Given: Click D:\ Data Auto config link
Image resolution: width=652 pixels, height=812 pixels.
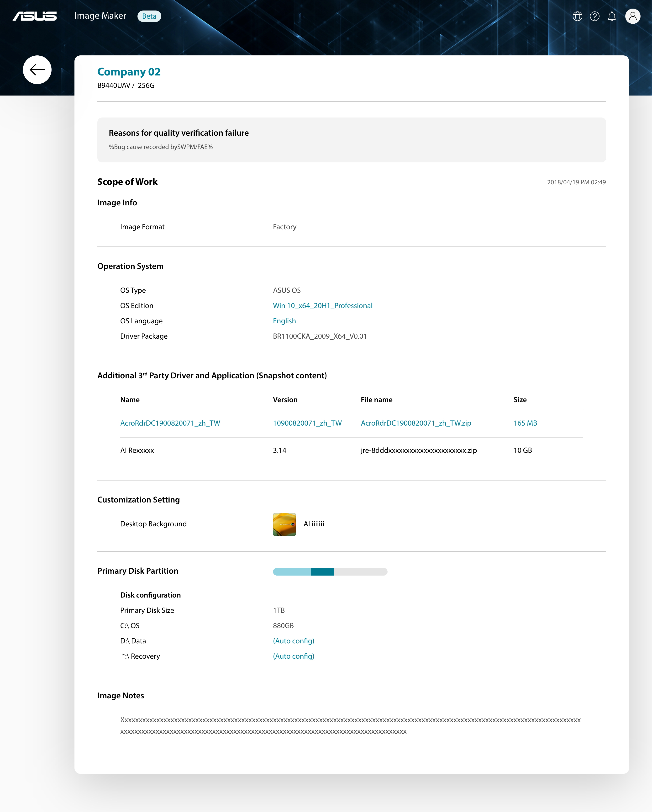Looking at the screenshot, I should click(293, 641).
